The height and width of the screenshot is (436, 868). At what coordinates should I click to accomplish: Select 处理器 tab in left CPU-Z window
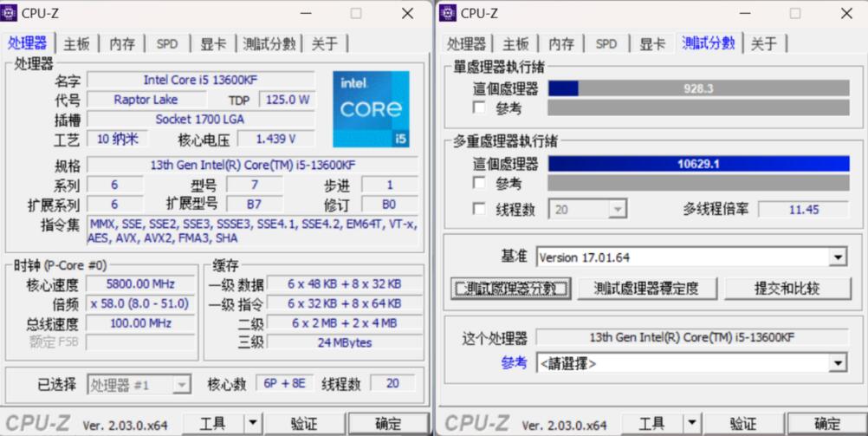click(x=27, y=42)
